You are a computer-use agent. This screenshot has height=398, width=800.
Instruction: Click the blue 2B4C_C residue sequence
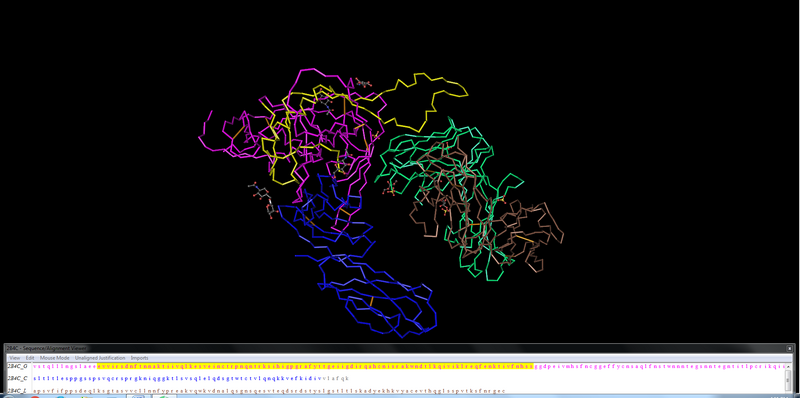coord(177,379)
